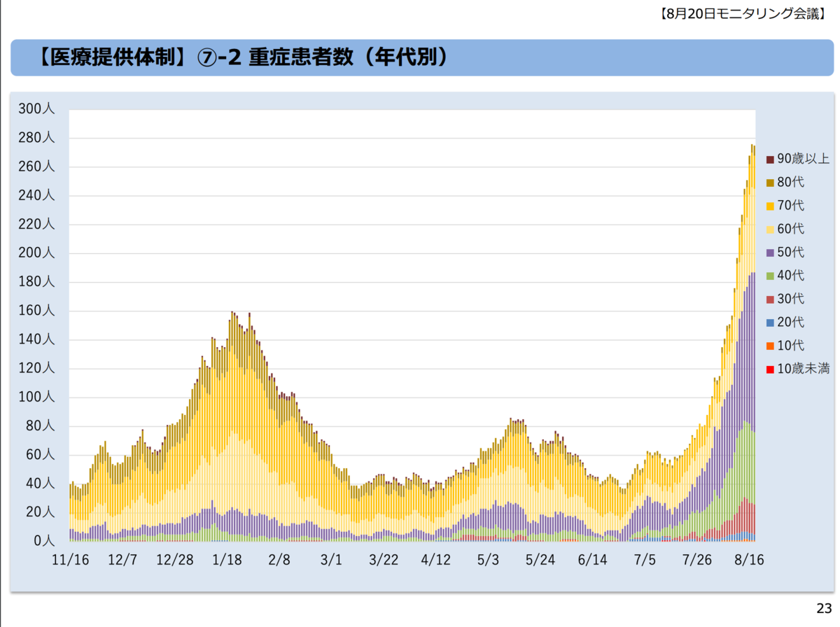840x627 pixels.
Task: Click the 7/5 date axis label
Action: 645,561
